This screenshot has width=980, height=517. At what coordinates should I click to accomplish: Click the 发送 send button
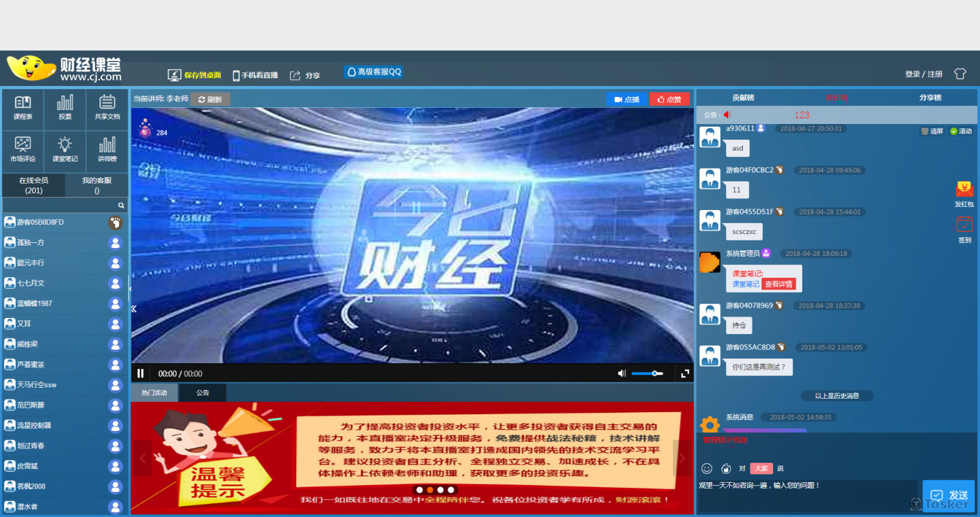pyautogui.click(x=949, y=495)
